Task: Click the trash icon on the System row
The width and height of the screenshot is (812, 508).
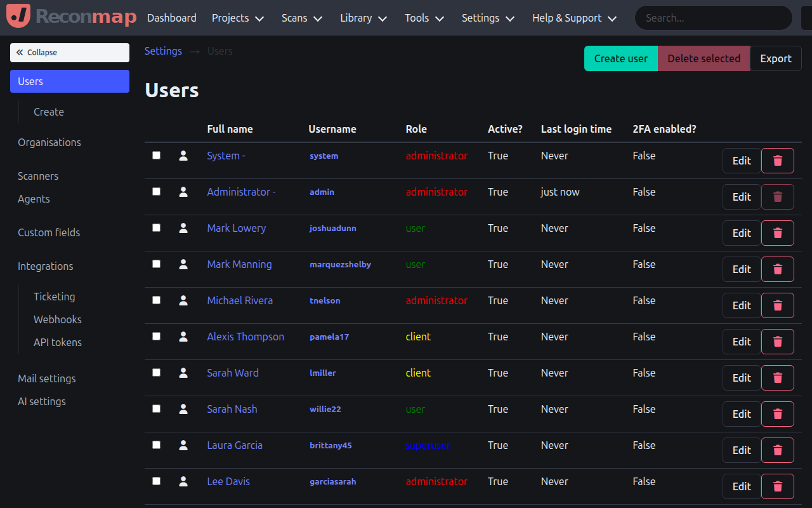Action: click(x=777, y=160)
